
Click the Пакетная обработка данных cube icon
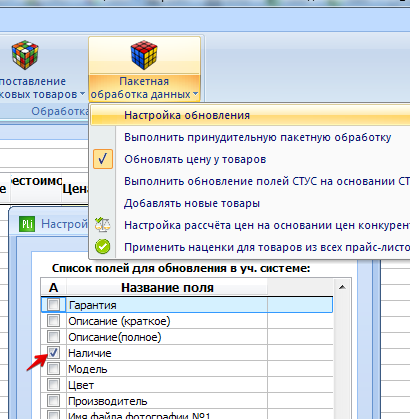point(144,55)
